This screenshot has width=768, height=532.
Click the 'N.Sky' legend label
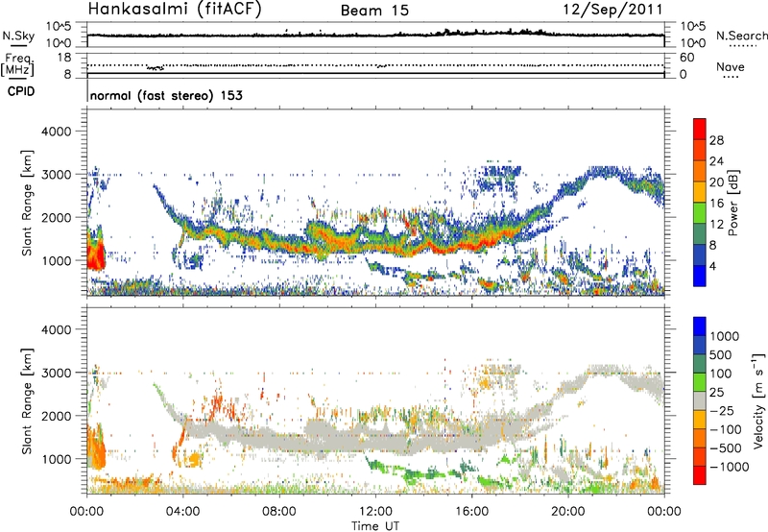pyautogui.click(x=18, y=36)
